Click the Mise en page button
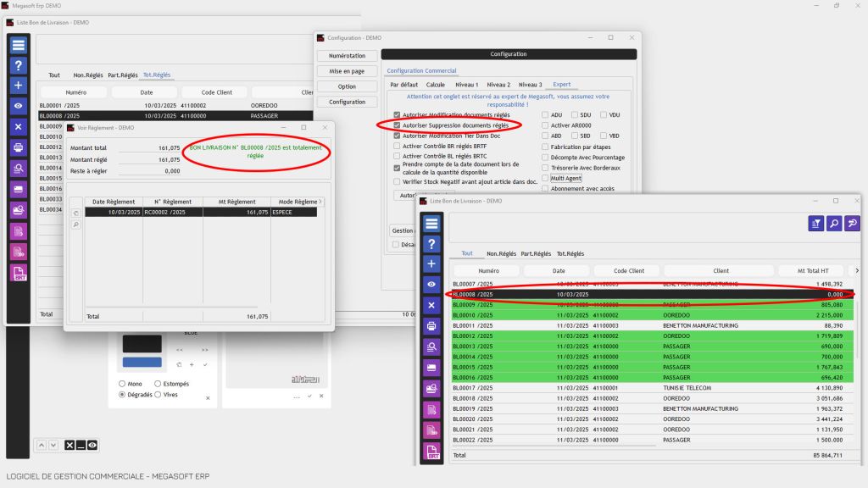The image size is (868, 488). click(347, 71)
